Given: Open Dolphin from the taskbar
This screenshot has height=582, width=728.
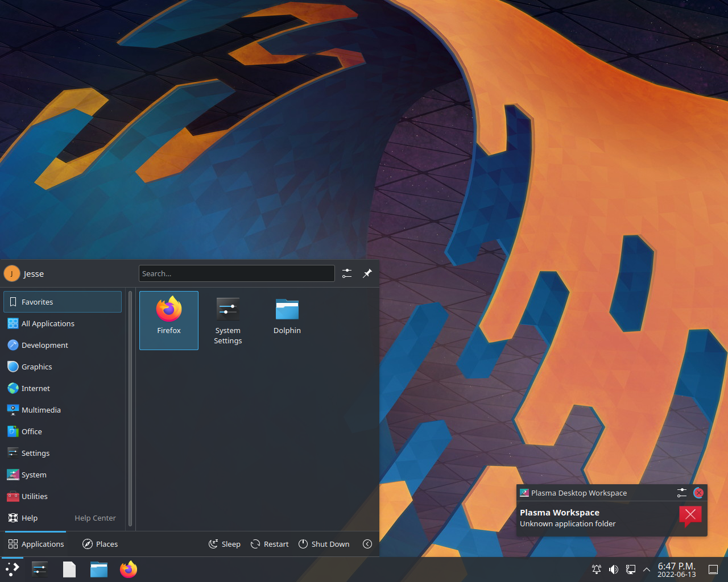Looking at the screenshot, I should (99, 569).
